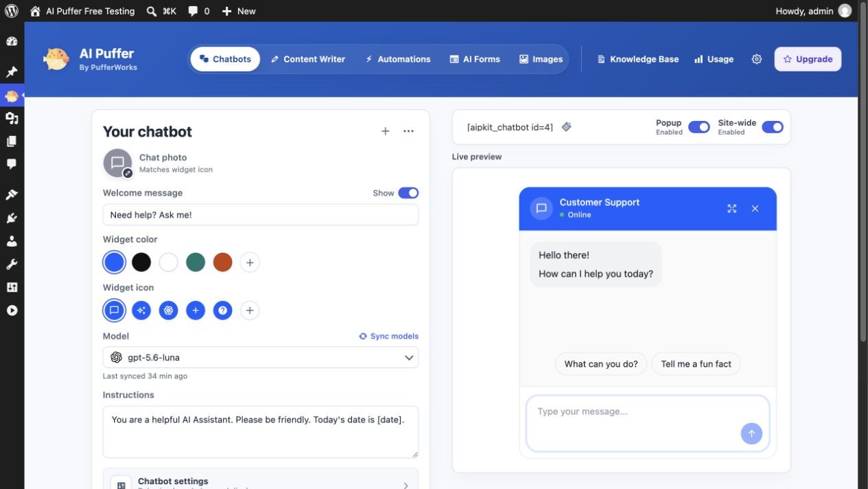
Task: Open Tools via the wrench icon
Action: 12,264
